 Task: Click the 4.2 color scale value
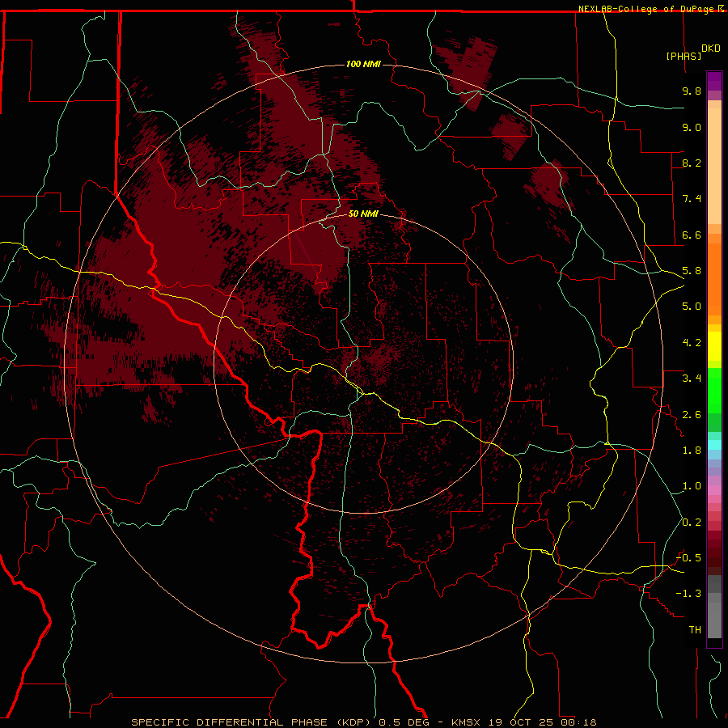click(692, 343)
